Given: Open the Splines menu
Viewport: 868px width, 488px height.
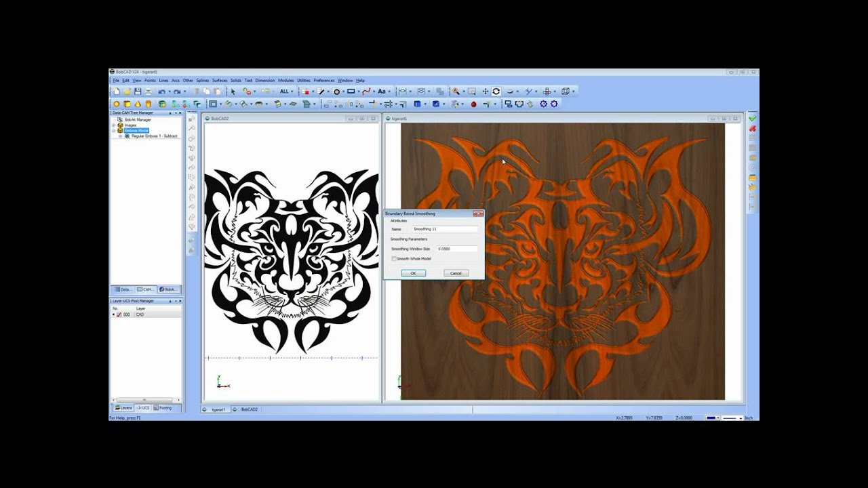Looking at the screenshot, I should tap(203, 81).
